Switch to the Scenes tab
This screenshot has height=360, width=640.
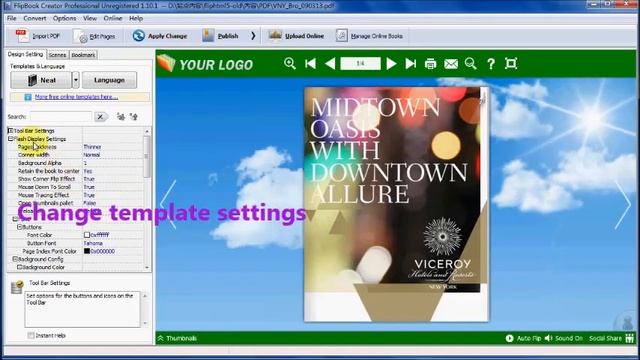coord(57,55)
